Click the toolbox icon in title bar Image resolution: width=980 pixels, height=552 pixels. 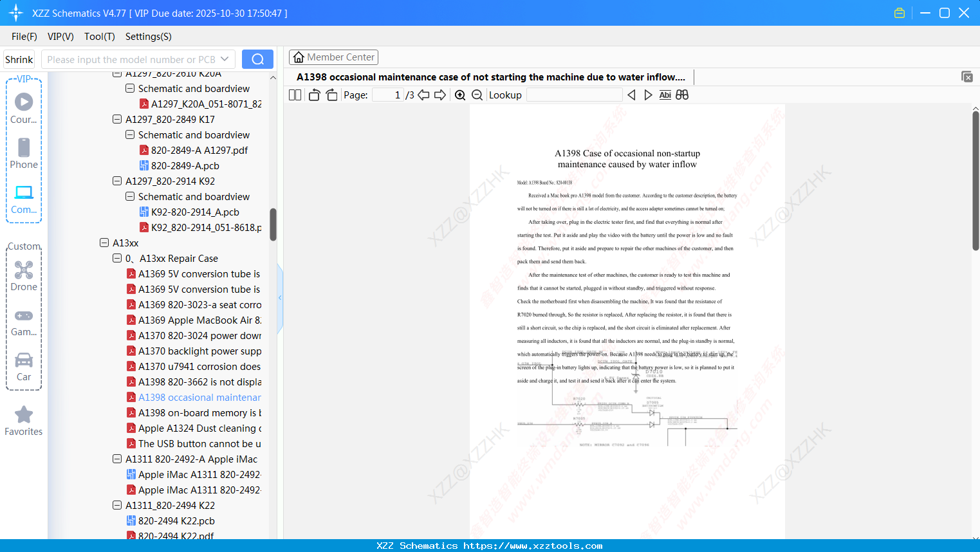click(x=900, y=13)
